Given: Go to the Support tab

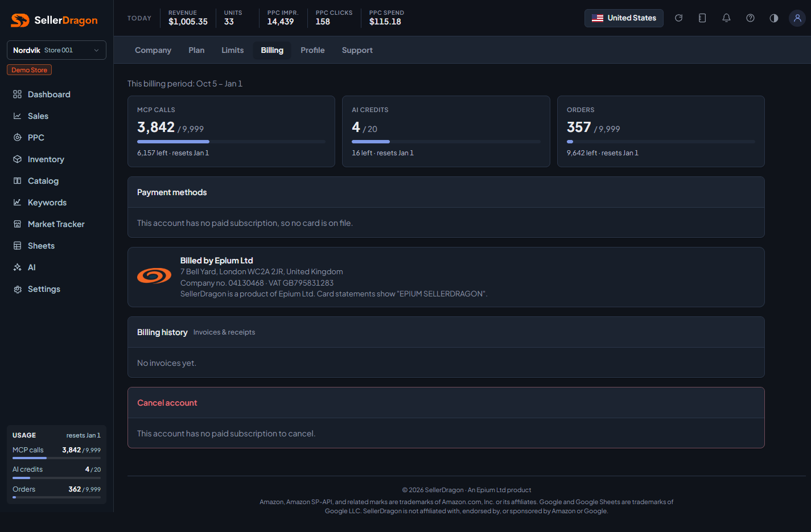Looking at the screenshot, I should point(357,50).
